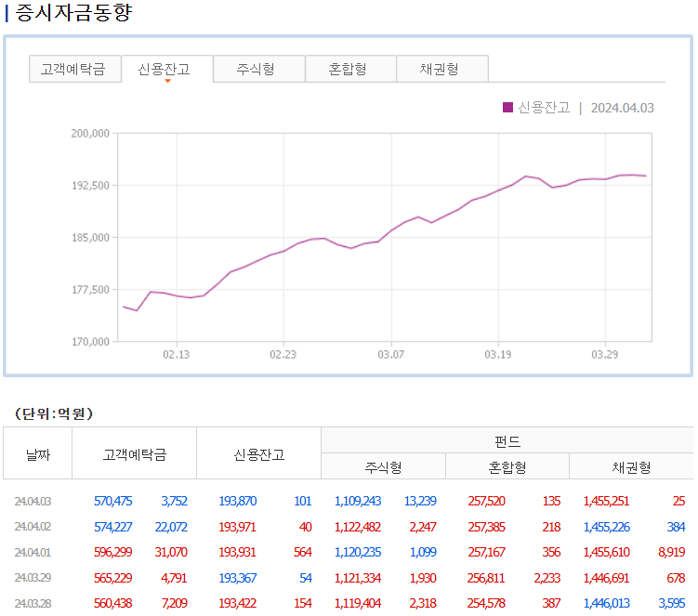Click the value 193,931 in 신용잔고 column
The image size is (698, 616).
click(238, 552)
